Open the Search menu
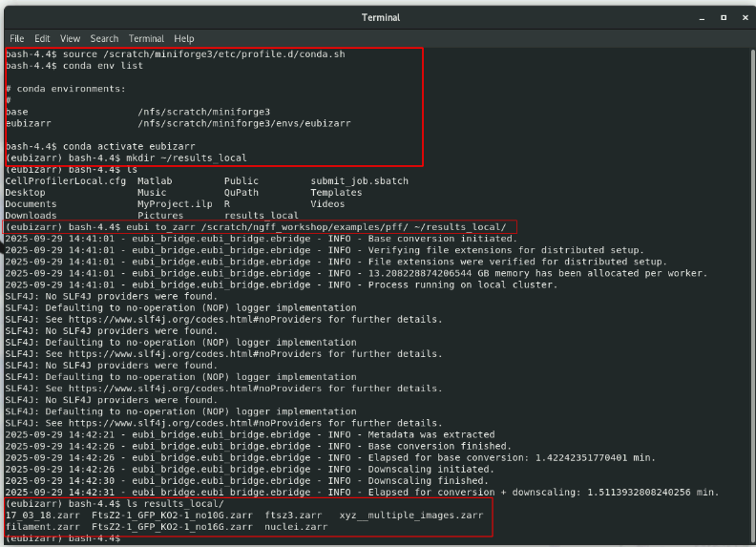Image resolution: width=756 pixels, height=547 pixels. click(x=104, y=38)
